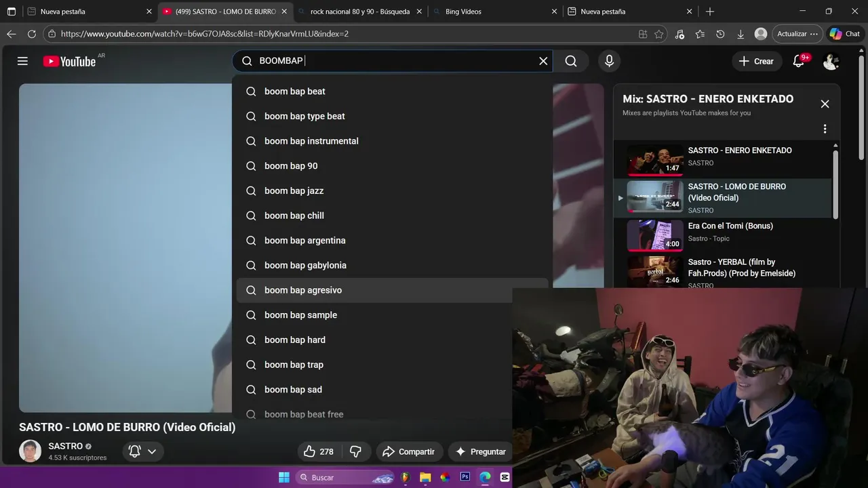Viewport: 868px width, 488px height.
Task: Select suggestion "boom bap chill"
Action: (x=392, y=216)
